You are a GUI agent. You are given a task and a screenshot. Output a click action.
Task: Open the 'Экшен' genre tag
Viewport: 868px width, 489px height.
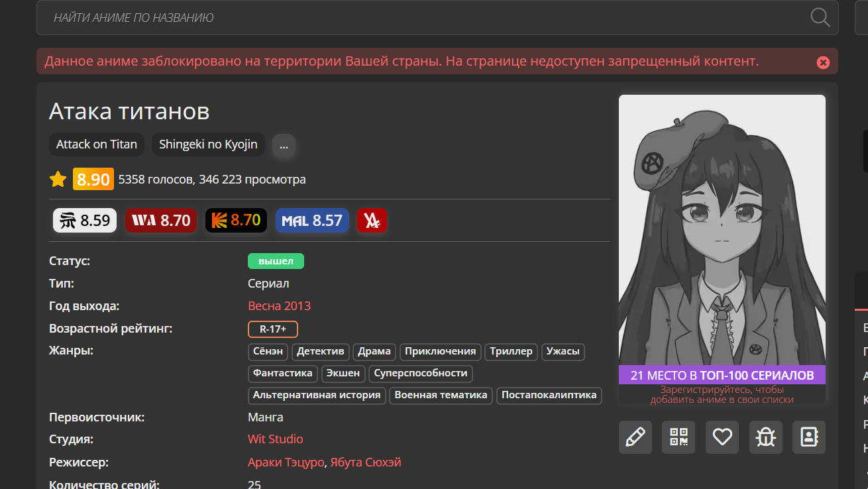[343, 374]
